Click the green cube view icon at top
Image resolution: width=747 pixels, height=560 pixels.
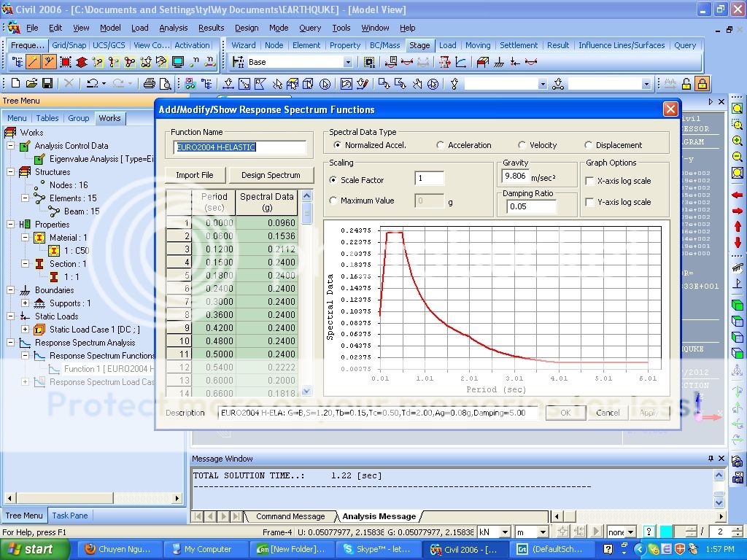point(737,305)
